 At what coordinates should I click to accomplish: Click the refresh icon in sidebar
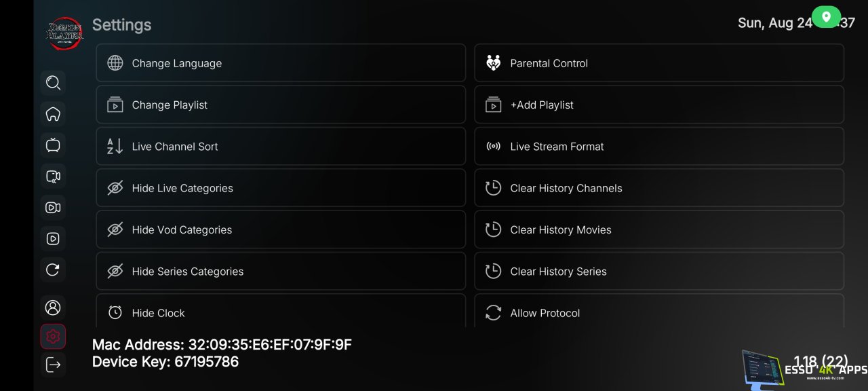(53, 270)
